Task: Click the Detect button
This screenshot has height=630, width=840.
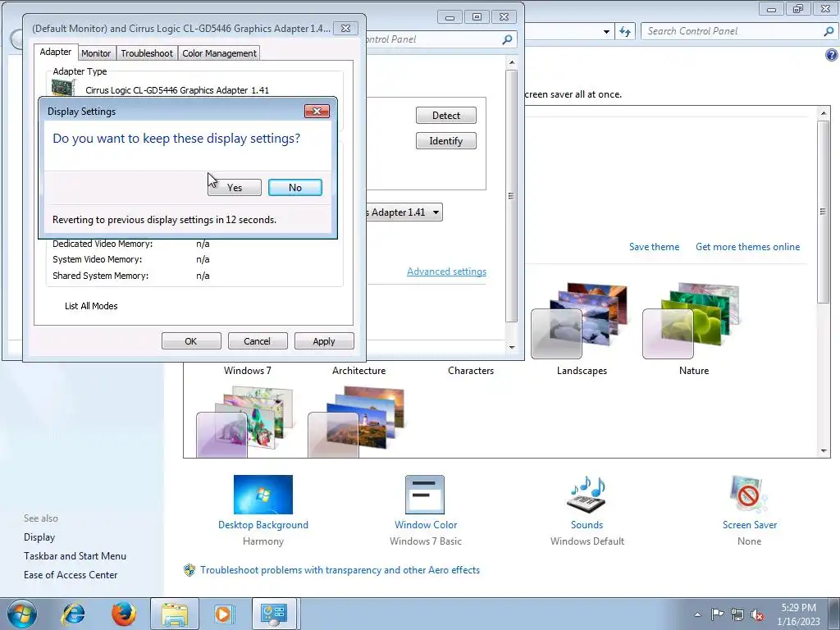Action: [445, 115]
